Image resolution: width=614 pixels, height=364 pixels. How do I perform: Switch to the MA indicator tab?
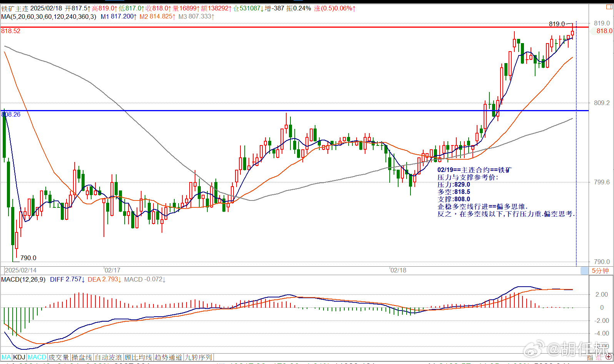(6, 357)
